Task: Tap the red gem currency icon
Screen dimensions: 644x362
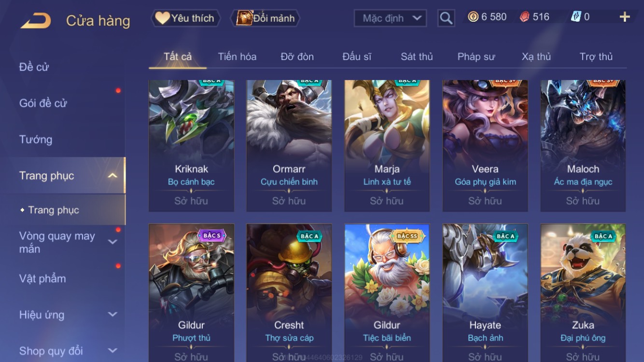Action: 524,17
